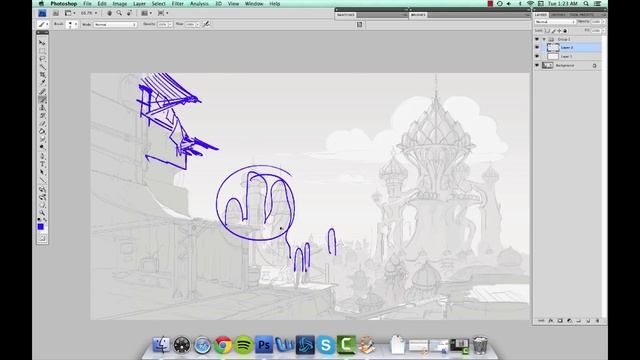Select the Crop tool

click(x=42, y=74)
